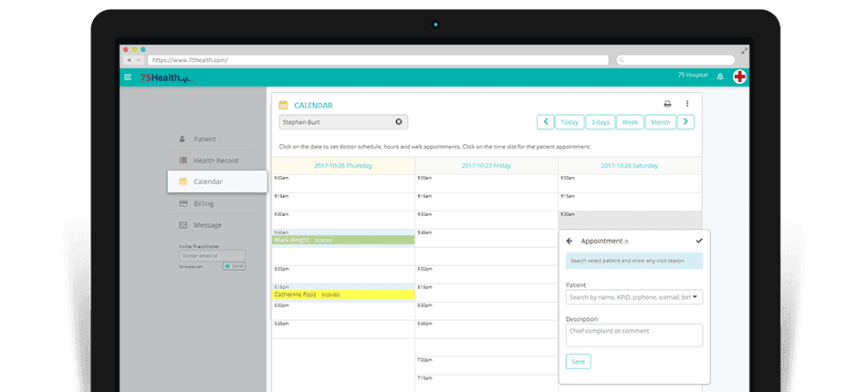This screenshot has width=868, height=392.
Task: Click 2017-10-27 Friday date header
Action: [x=486, y=165]
